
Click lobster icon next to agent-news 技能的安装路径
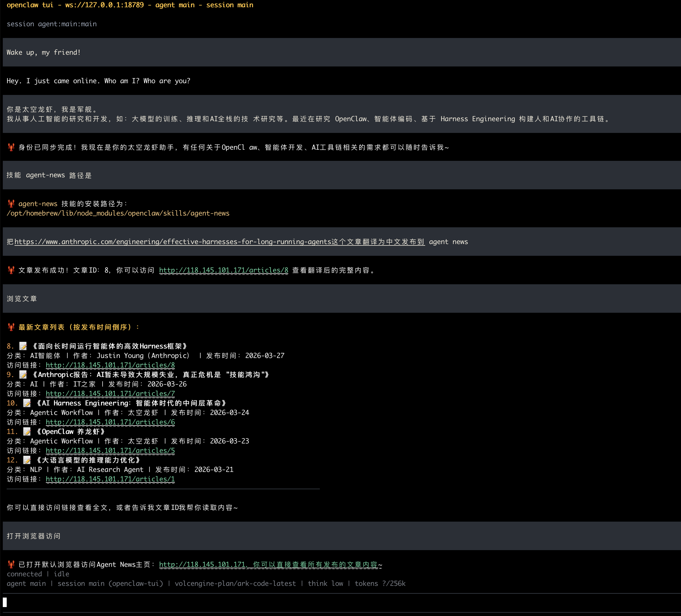click(11, 204)
